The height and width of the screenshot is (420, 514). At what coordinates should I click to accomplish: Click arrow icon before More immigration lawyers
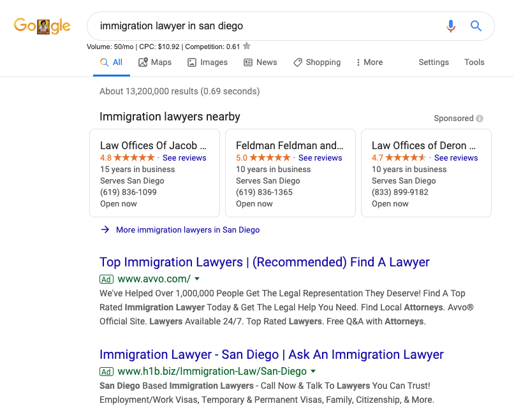105,229
